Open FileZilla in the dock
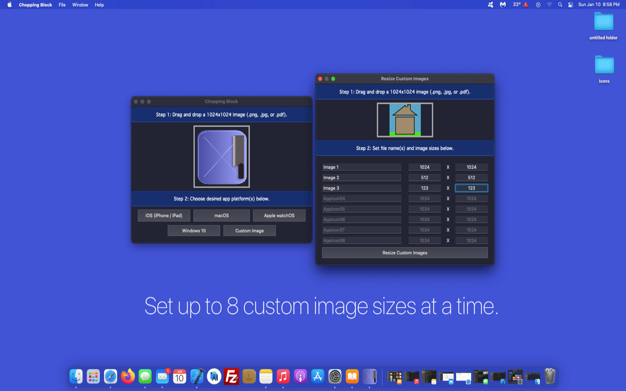This screenshot has height=391, width=626. coord(231,376)
